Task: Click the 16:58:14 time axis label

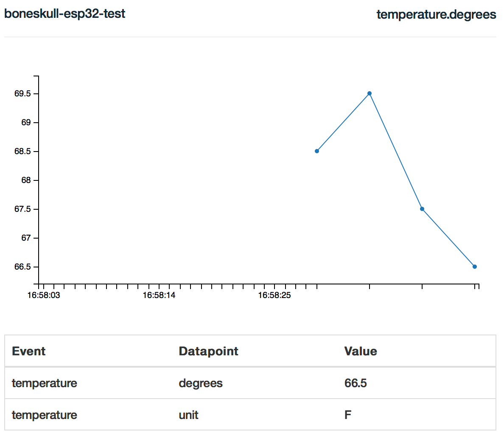Action: pos(159,295)
